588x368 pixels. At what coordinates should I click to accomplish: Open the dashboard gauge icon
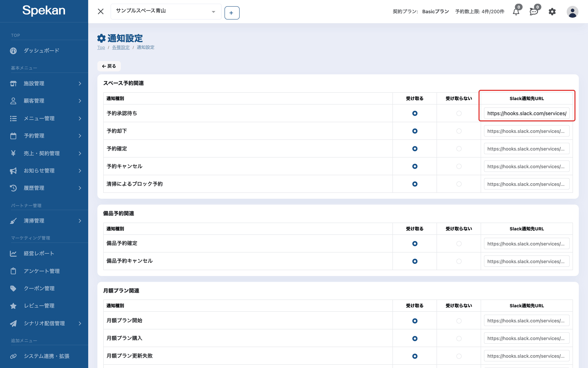(x=13, y=51)
